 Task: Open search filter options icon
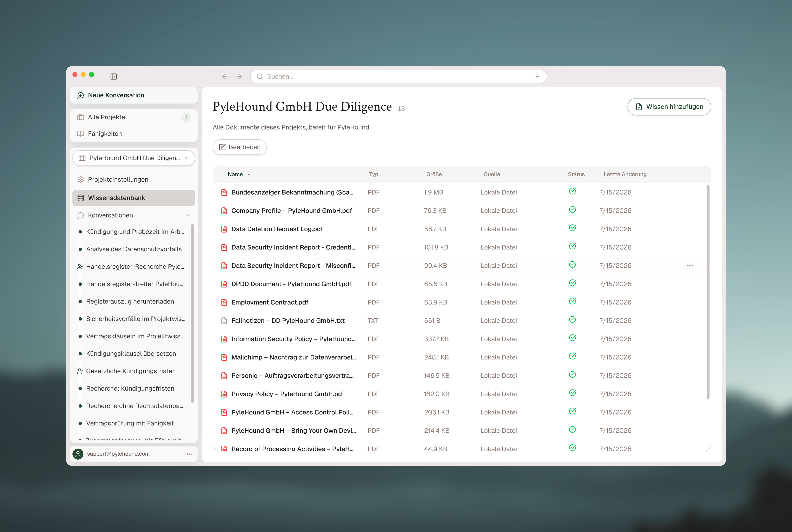click(537, 76)
